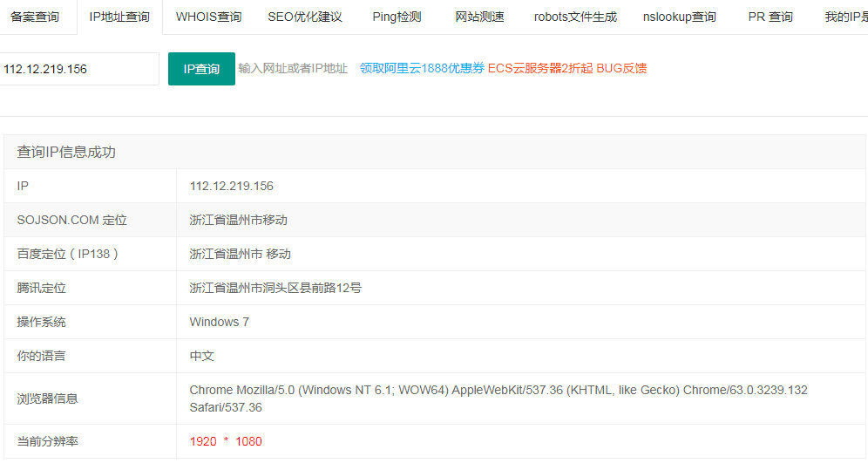Viewport: 868px width, 470px height.
Task: Click the 查询IP信息成功 table header
Action: [435, 153]
